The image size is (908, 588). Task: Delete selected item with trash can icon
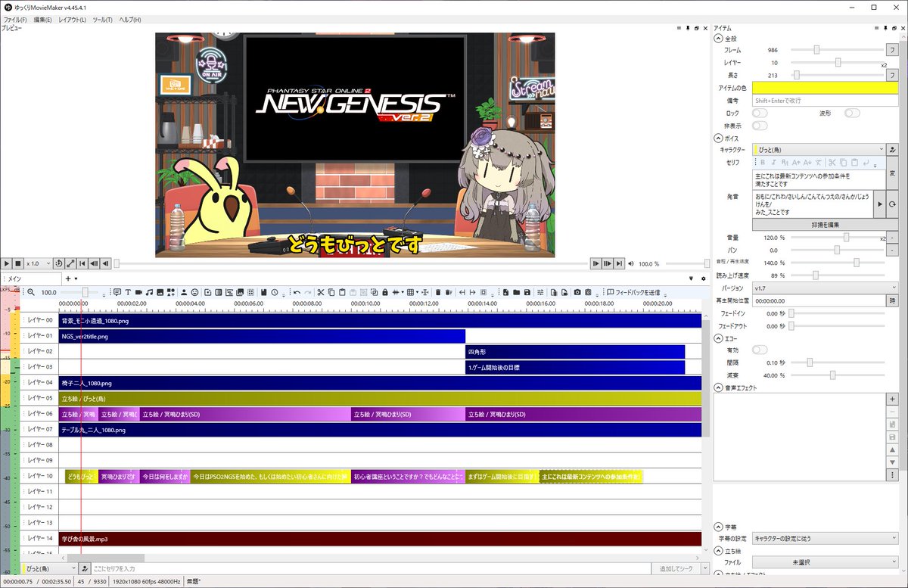click(x=438, y=292)
